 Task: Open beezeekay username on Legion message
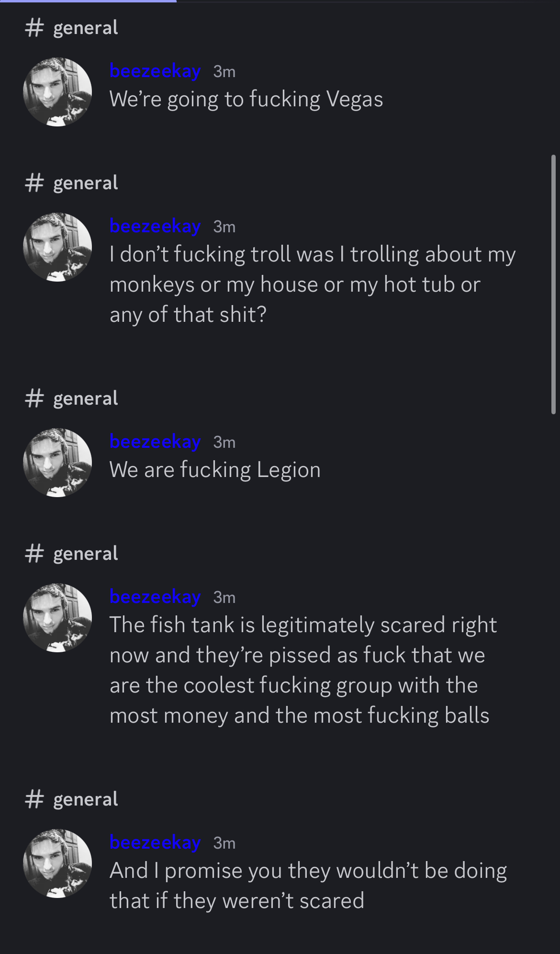point(155,442)
